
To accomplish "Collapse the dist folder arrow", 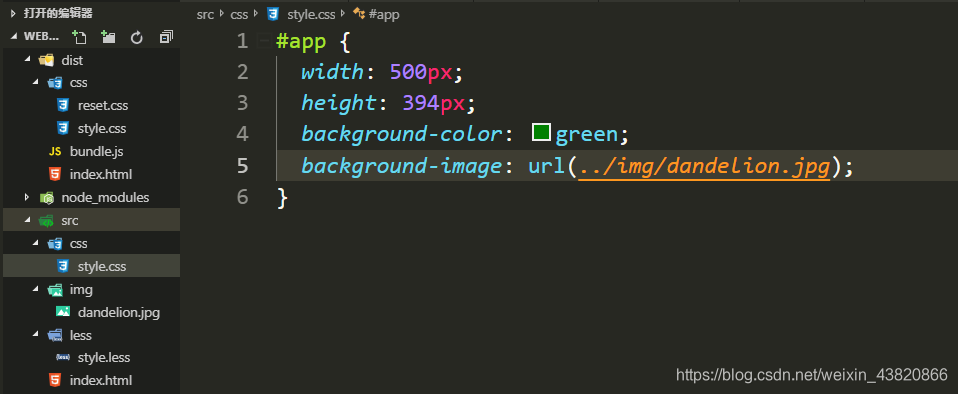I will [27, 59].
